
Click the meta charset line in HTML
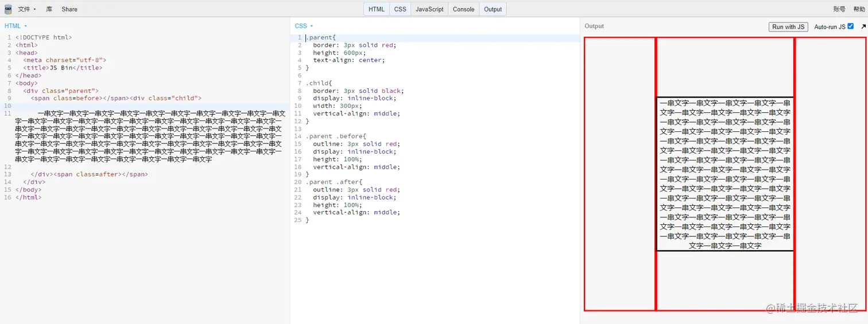click(x=65, y=60)
